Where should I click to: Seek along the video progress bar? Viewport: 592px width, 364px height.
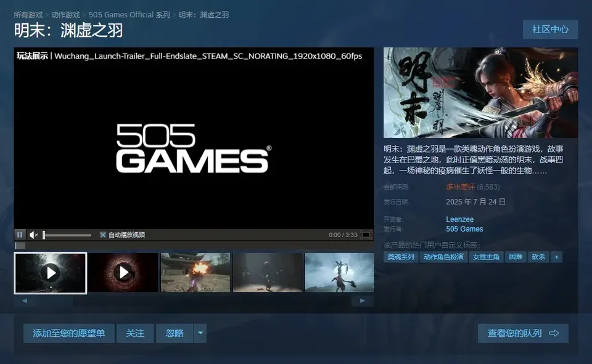coord(194,246)
